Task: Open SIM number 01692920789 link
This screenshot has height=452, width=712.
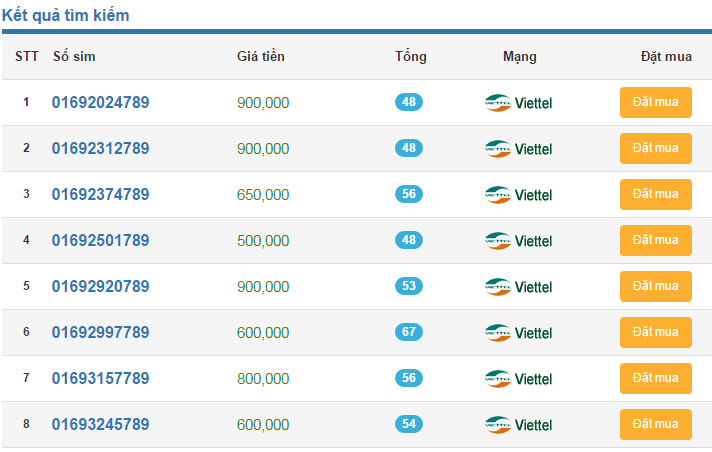Action: (x=100, y=287)
